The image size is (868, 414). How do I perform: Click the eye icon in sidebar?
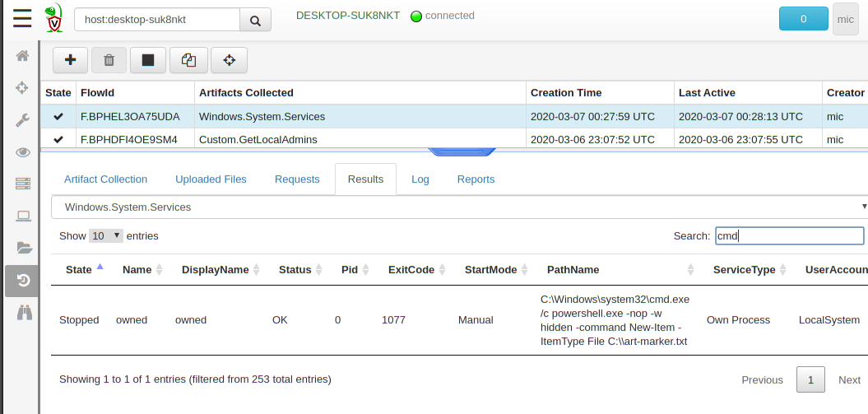pos(23,152)
